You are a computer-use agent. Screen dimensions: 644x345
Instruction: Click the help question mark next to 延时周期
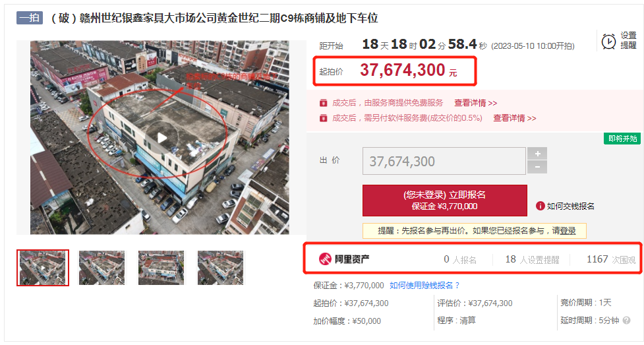626,321
